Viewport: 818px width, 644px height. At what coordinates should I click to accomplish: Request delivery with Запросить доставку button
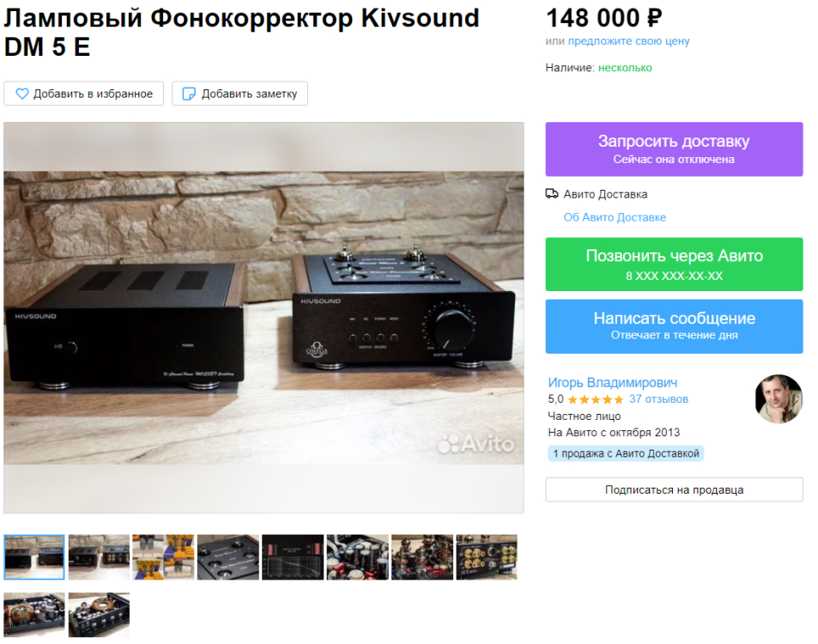[x=674, y=149]
